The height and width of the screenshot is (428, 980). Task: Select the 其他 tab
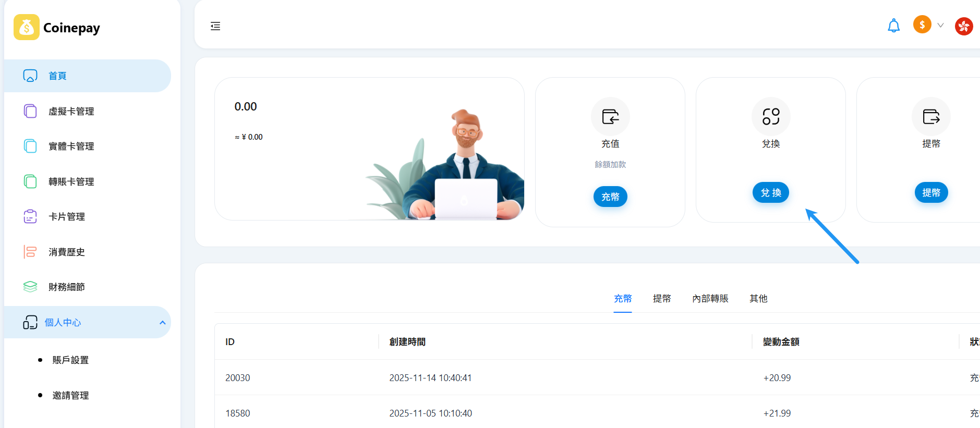758,298
